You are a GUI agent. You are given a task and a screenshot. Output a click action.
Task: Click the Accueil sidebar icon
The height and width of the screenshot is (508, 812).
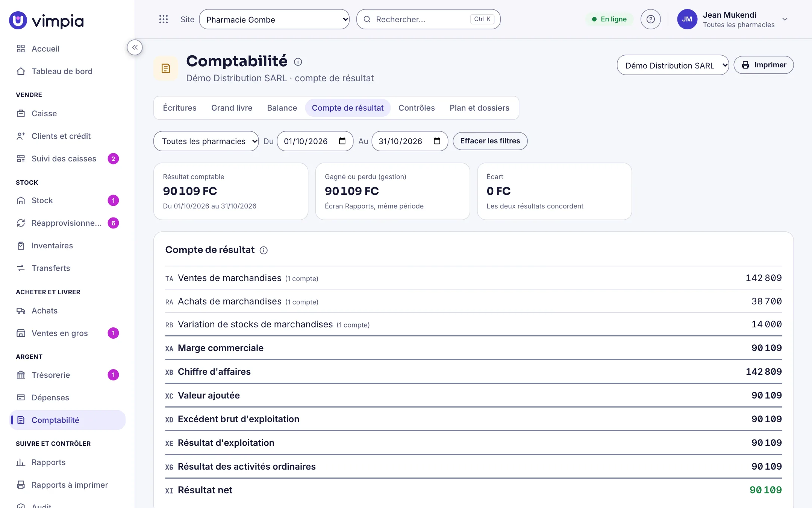click(x=21, y=49)
